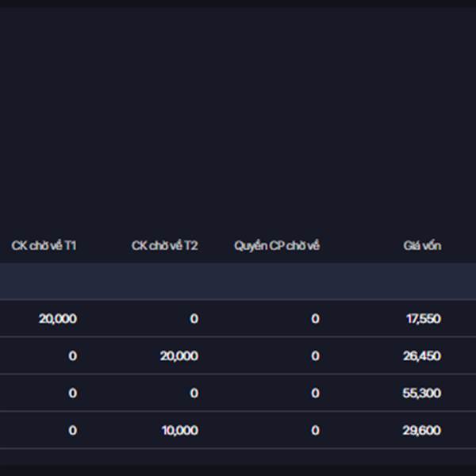Click Quyền CP chờ về zero in 17,550 row
This screenshot has width=476, height=476.
315,319
